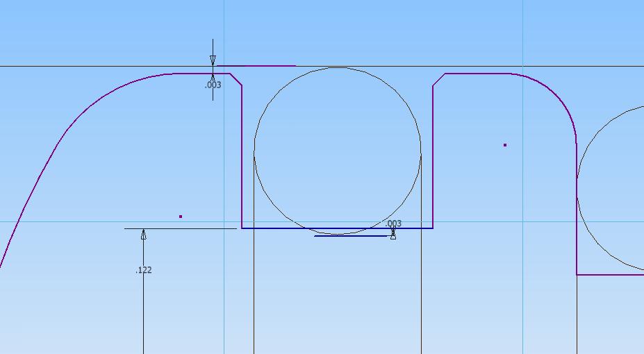The width and height of the screenshot is (644, 354).
Task: Select the groove's right chamfer edge
Action: point(439,80)
